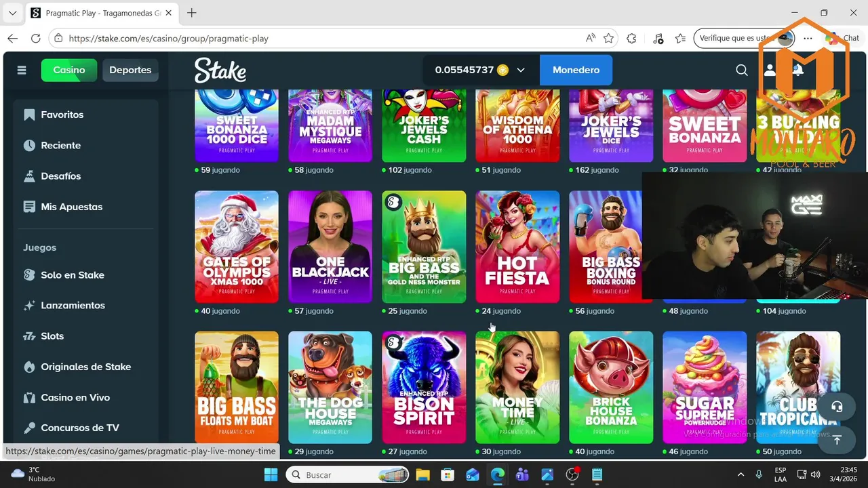
Task: Expand the balance currency dropdown
Action: [521, 70]
